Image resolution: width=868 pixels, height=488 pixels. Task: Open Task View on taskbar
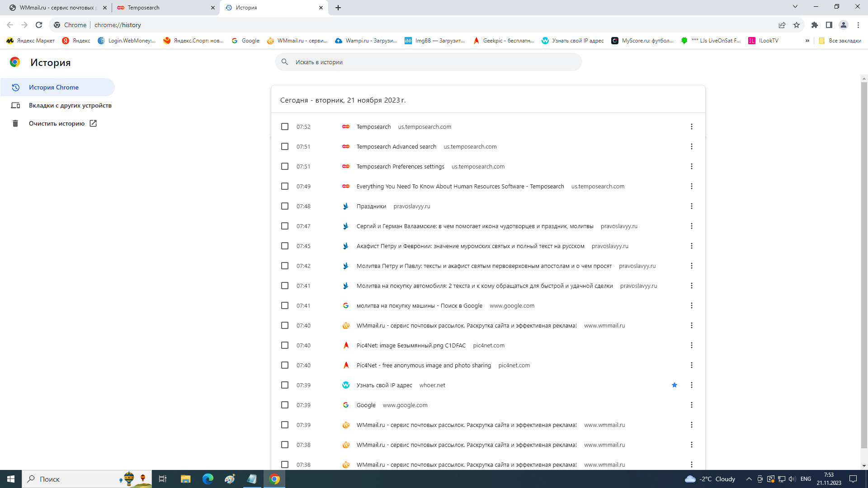click(163, 479)
